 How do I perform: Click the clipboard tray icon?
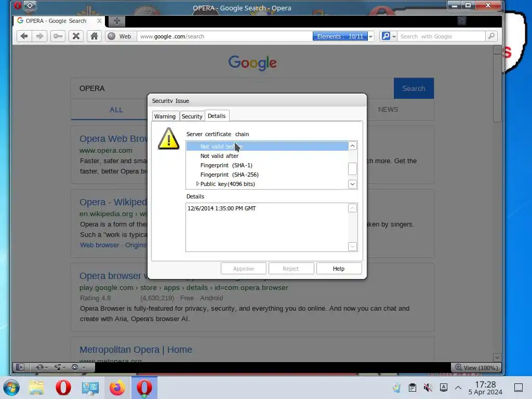tap(412, 388)
